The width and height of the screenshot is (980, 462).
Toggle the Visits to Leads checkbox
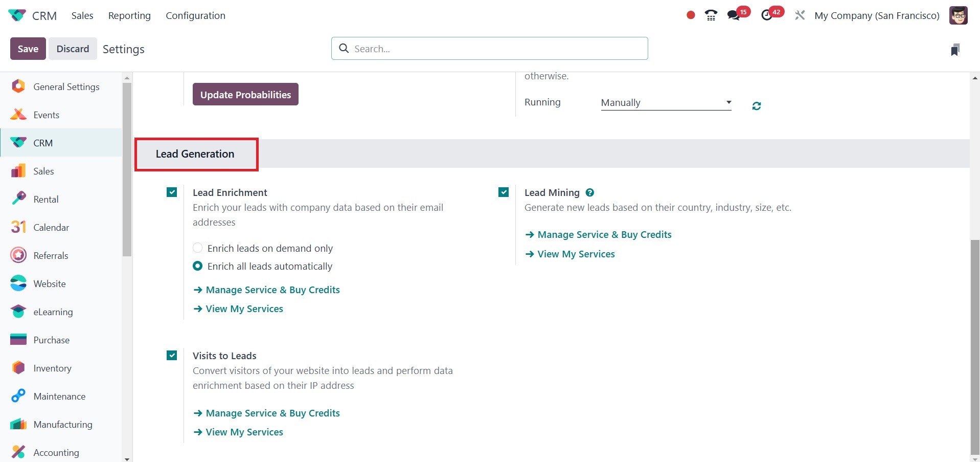[x=172, y=356]
